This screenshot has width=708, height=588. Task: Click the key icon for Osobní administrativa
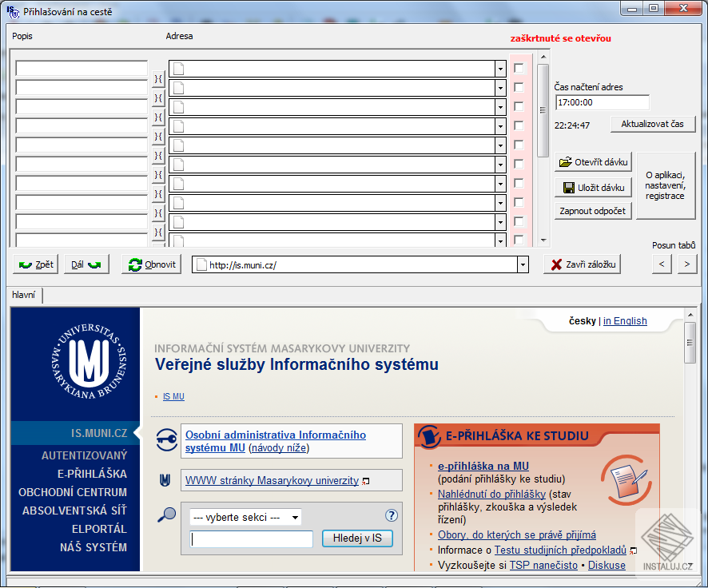167,439
